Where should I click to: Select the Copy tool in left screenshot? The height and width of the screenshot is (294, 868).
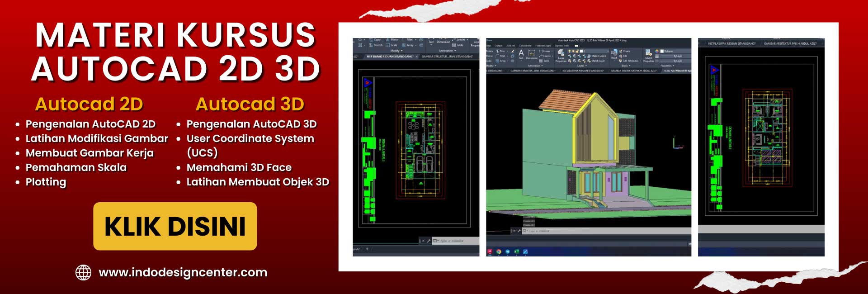tap(375, 40)
